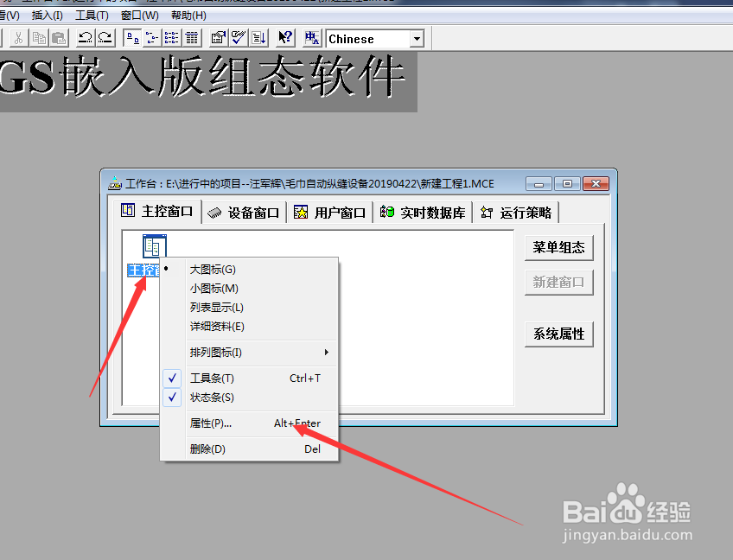Open the Chinese language dropdown
The height and width of the screenshot is (560, 733).
point(417,39)
